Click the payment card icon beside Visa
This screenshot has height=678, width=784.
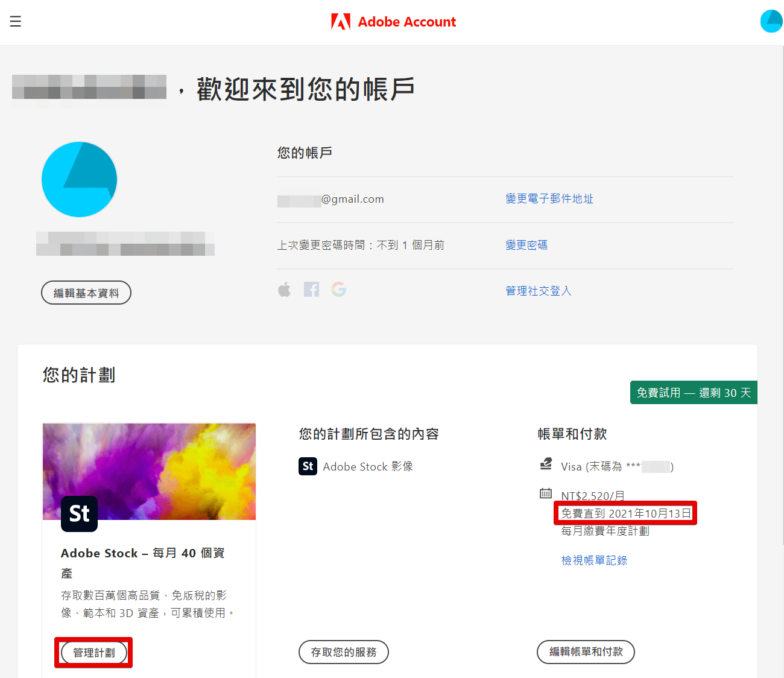pyautogui.click(x=546, y=464)
